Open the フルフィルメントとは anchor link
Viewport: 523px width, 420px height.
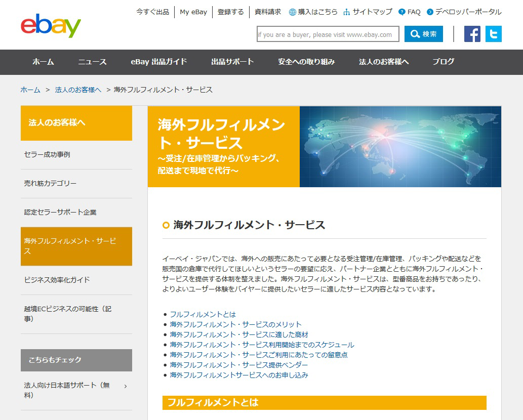point(202,314)
